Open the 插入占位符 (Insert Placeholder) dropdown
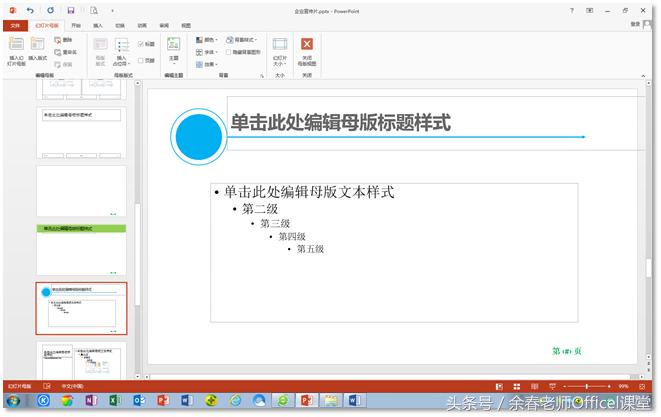Screen dimensions: 661x417 pyautogui.click(x=122, y=51)
